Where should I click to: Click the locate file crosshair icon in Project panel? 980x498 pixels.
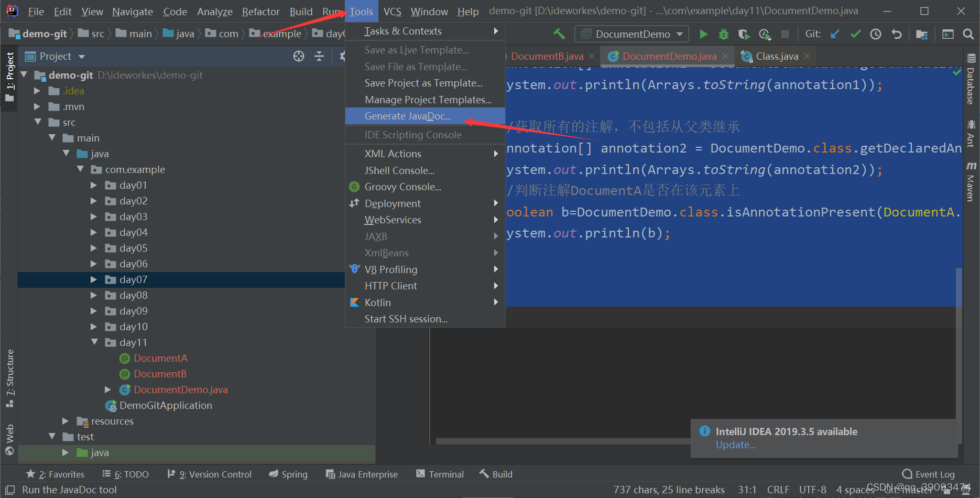coord(299,56)
